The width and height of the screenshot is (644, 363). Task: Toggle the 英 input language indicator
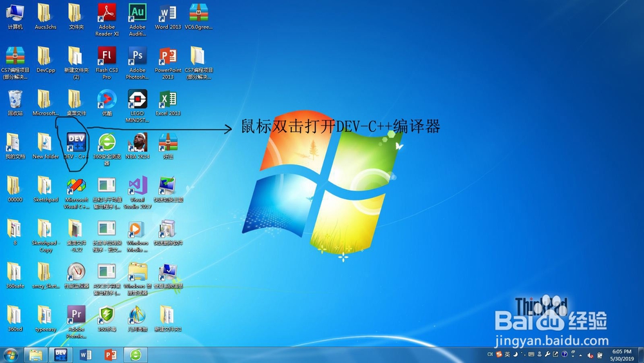507,355
